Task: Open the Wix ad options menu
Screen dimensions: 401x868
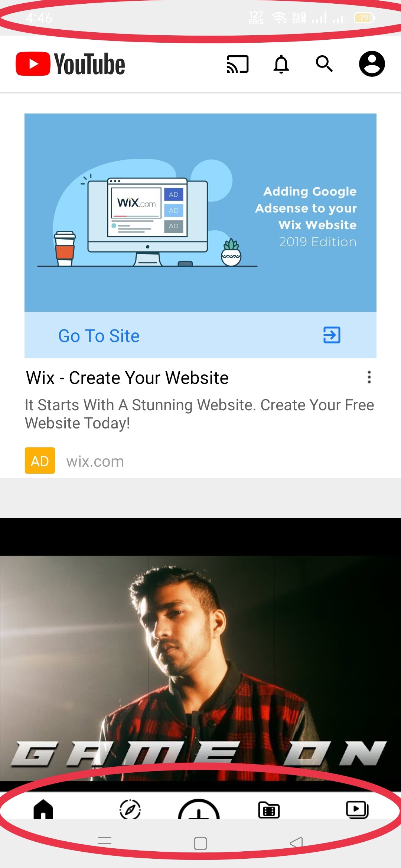Action: point(369,377)
